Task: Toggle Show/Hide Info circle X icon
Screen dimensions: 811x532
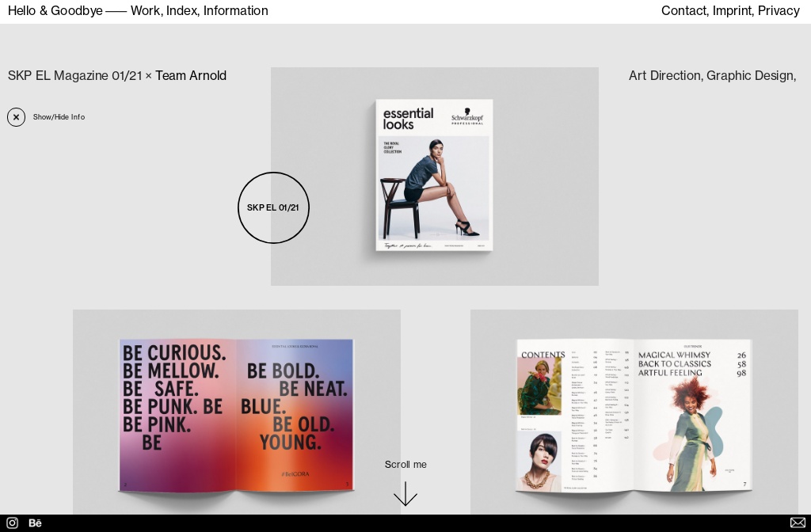Action: pyautogui.click(x=16, y=117)
